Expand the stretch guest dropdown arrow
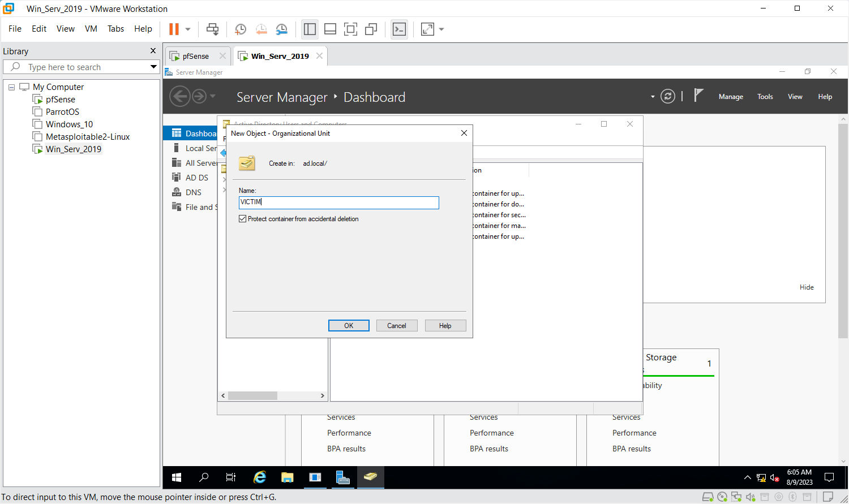Viewport: 849px width, 504px height. (441, 29)
